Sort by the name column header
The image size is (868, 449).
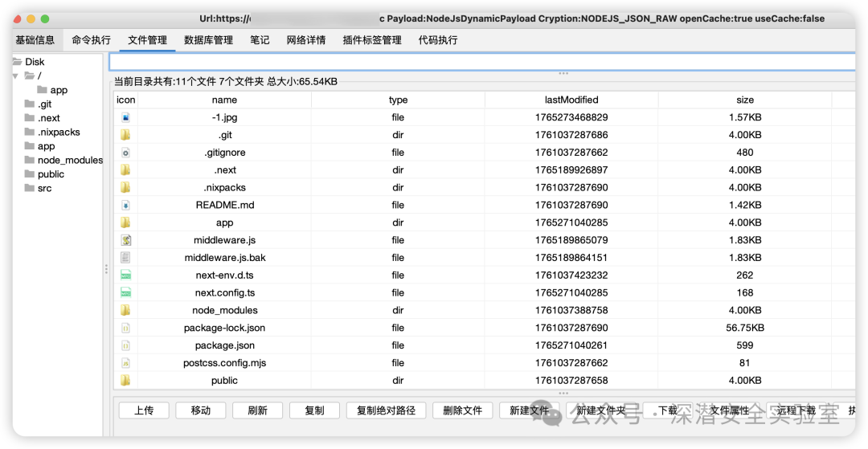pyautogui.click(x=224, y=100)
